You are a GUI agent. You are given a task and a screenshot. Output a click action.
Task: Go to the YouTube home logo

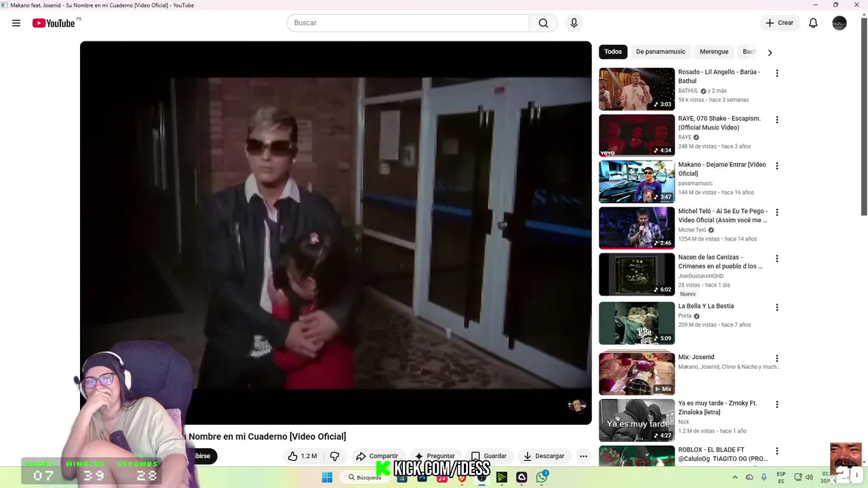54,23
